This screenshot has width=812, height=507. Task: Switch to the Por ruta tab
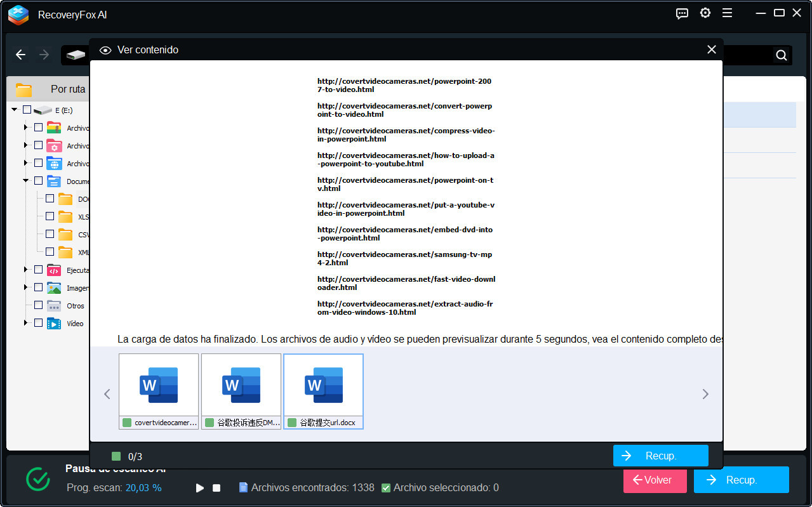pyautogui.click(x=67, y=89)
